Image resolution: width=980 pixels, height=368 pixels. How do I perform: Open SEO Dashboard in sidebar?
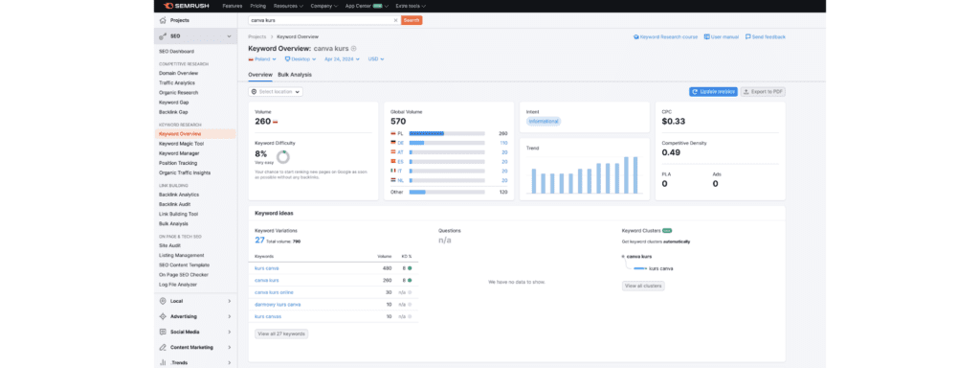[176, 52]
